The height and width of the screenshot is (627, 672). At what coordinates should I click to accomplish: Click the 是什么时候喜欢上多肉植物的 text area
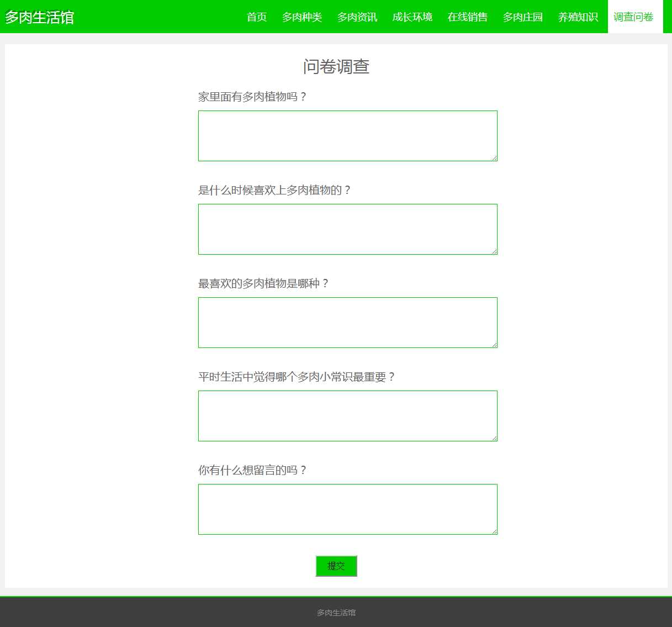347,229
